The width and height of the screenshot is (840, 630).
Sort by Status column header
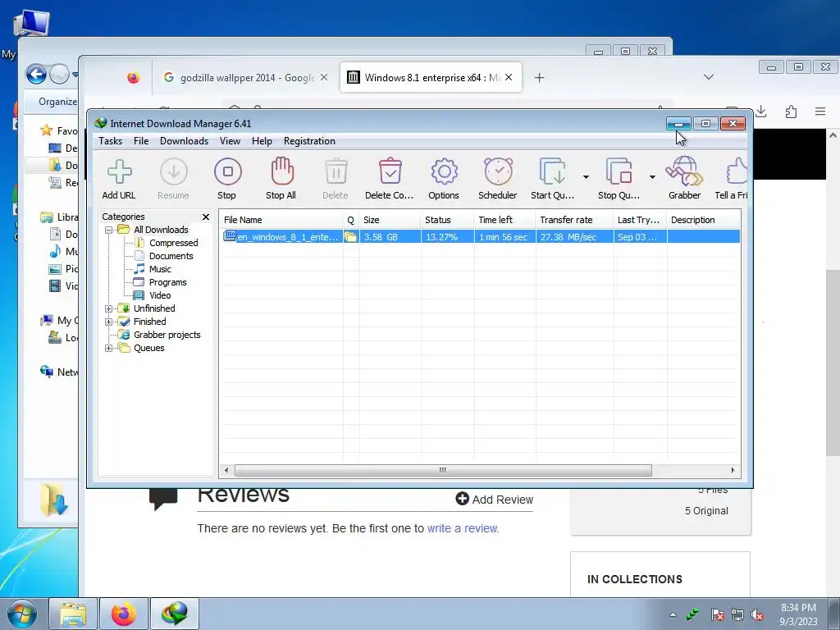[447, 220]
